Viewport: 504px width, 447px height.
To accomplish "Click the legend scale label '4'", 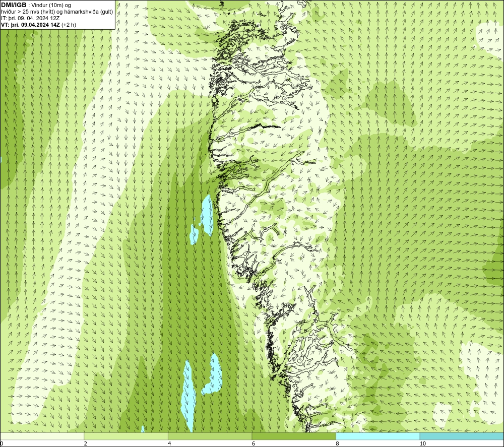I will [x=169, y=443].
